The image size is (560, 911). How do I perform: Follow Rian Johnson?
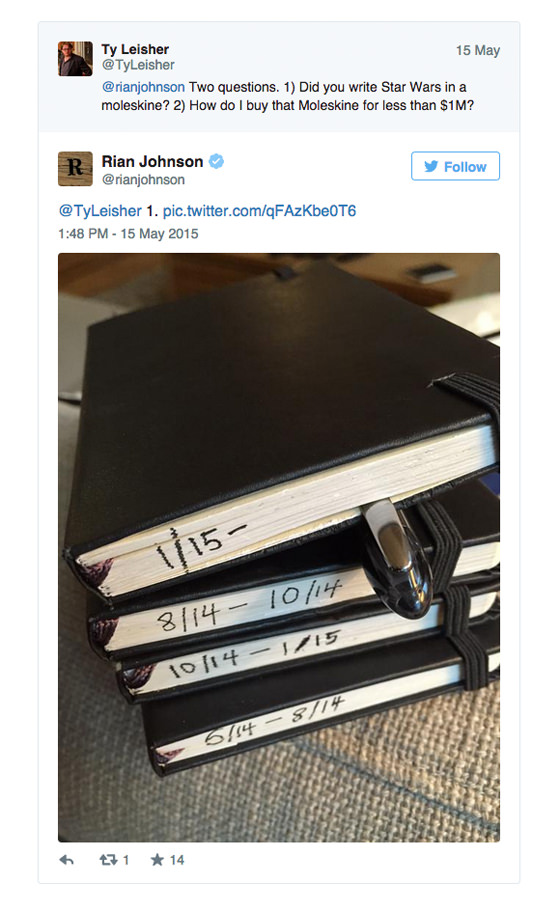[x=455, y=166]
